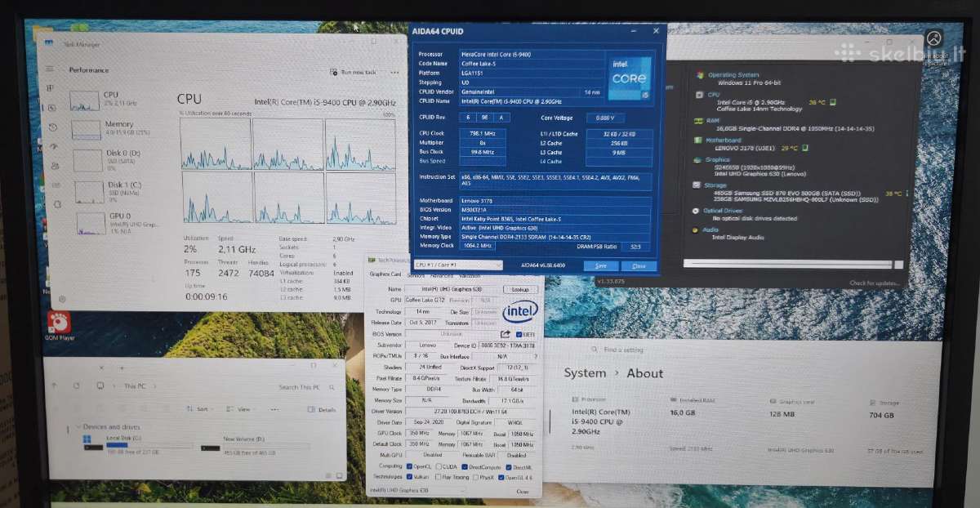Click Run new task in Task Manager
980x508 pixels.
[354, 72]
